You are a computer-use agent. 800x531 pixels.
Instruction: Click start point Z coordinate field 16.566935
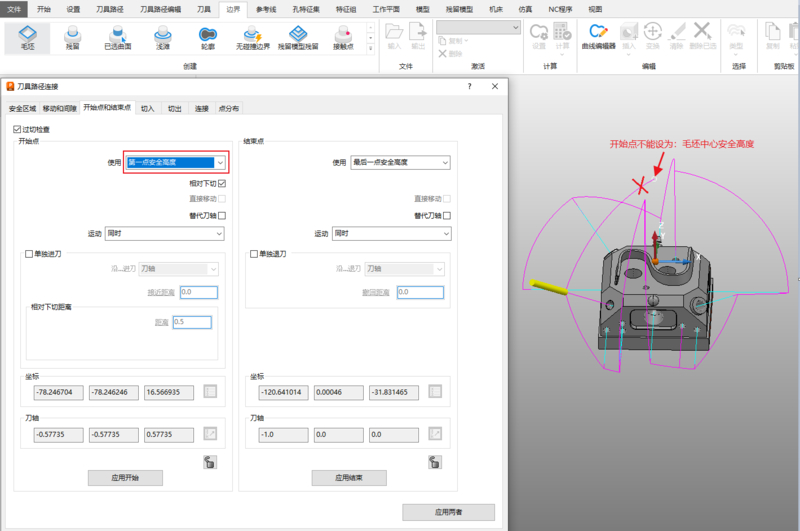[x=169, y=392]
